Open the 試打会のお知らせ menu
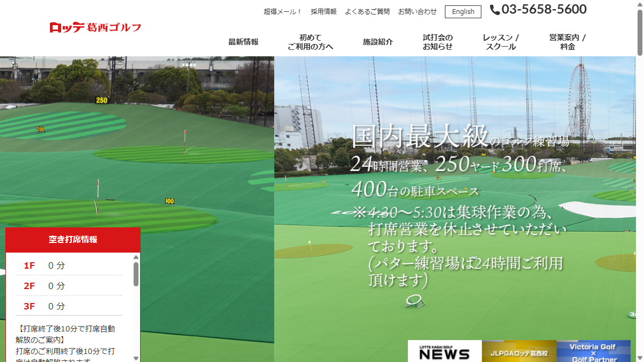The width and height of the screenshot is (644, 362). tap(438, 42)
